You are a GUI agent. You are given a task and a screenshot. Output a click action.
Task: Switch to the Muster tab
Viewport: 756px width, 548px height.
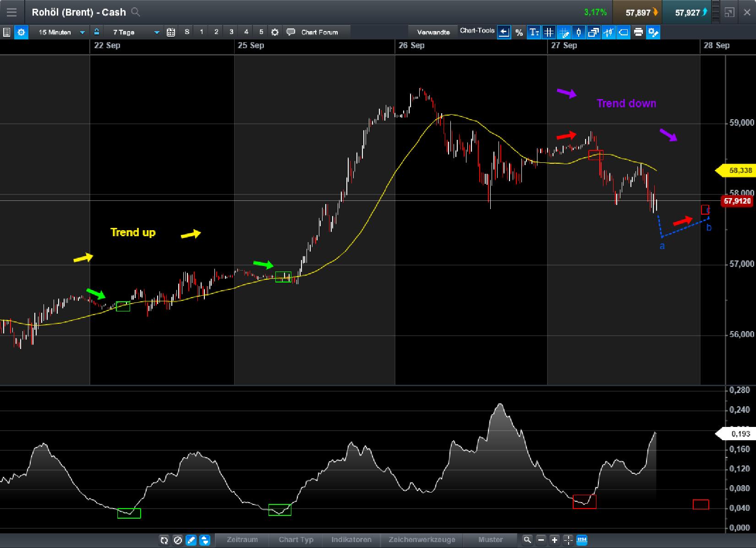tap(491, 540)
